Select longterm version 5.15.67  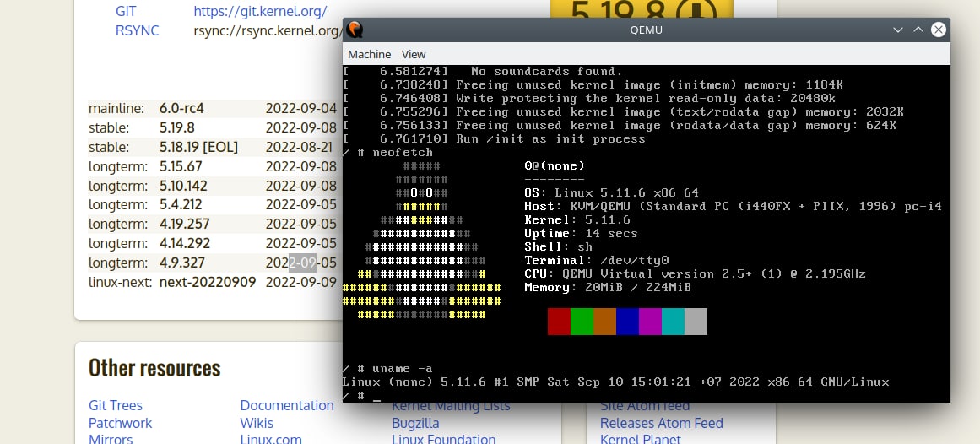[181, 166]
